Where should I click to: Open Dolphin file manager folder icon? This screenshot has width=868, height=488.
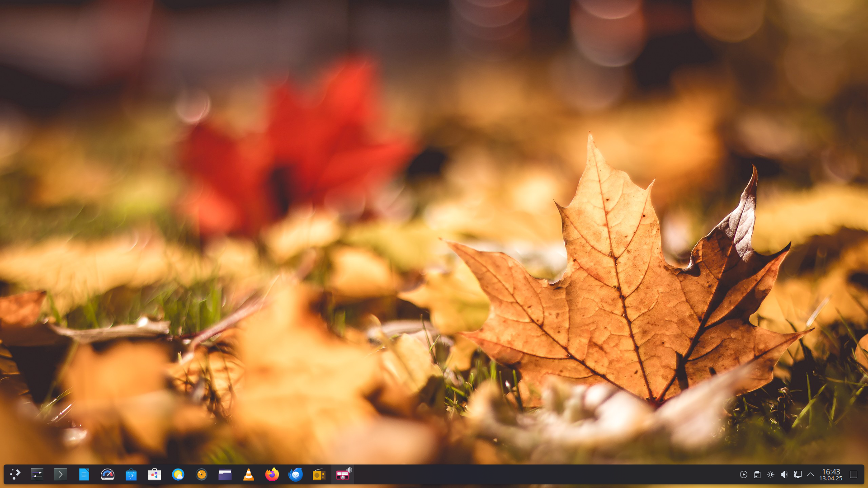tap(225, 474)
